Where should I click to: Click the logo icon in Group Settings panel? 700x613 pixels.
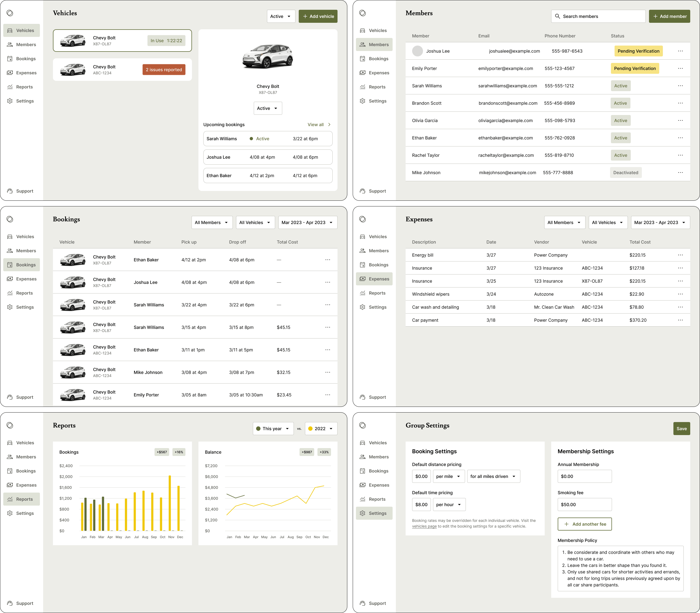point(363,425)
